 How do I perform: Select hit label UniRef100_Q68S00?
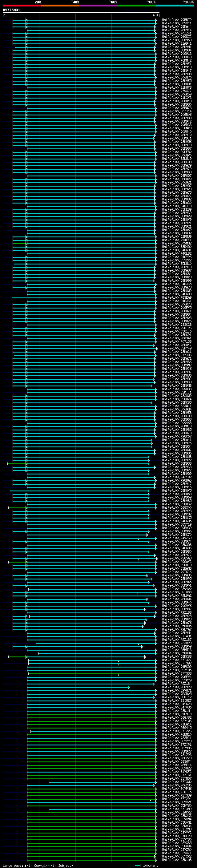177,507
